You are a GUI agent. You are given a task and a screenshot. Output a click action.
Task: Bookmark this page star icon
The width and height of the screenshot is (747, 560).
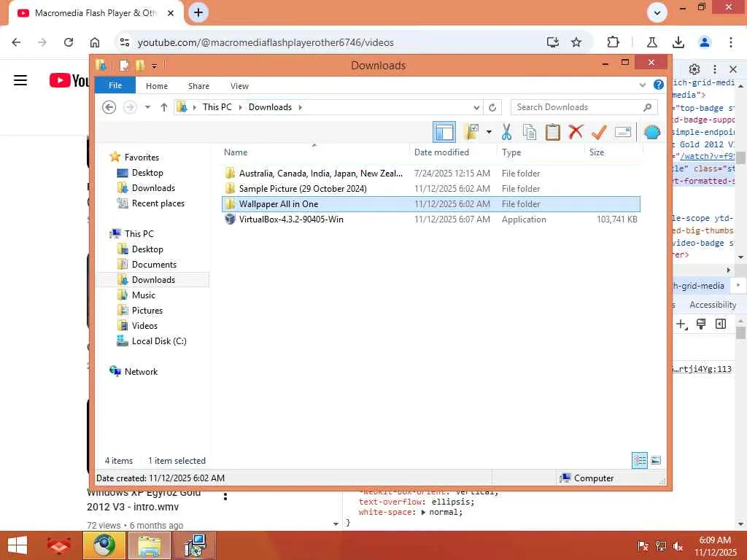point(576,42)
